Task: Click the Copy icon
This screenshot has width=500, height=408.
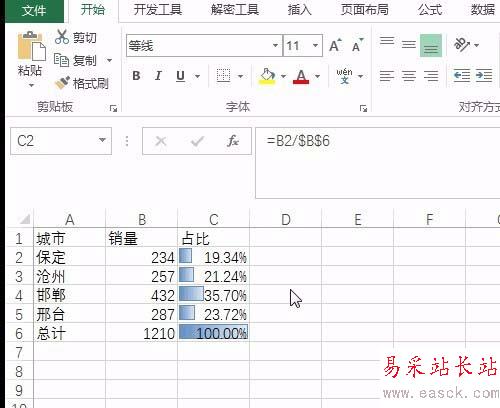Action: click(61, 60)
